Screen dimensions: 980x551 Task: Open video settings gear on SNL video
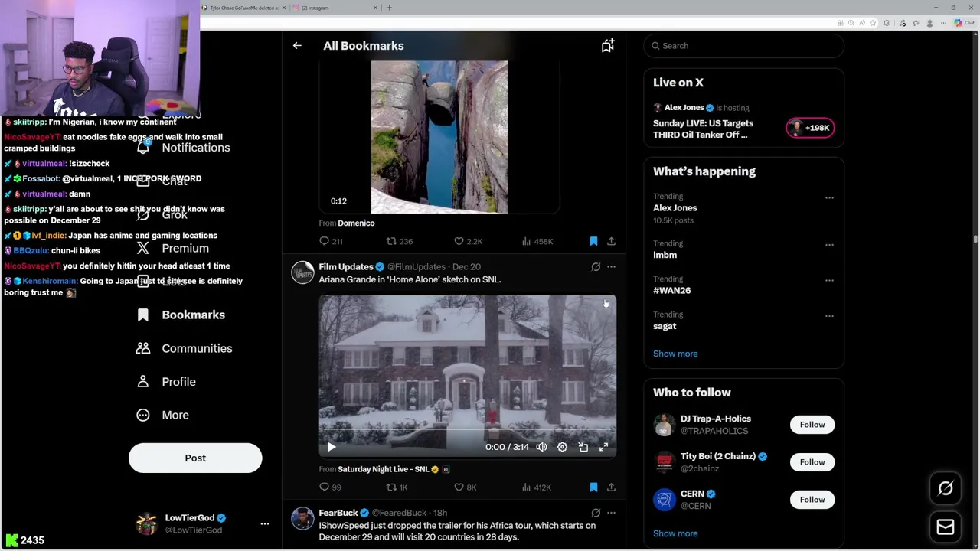pos(562,447)
